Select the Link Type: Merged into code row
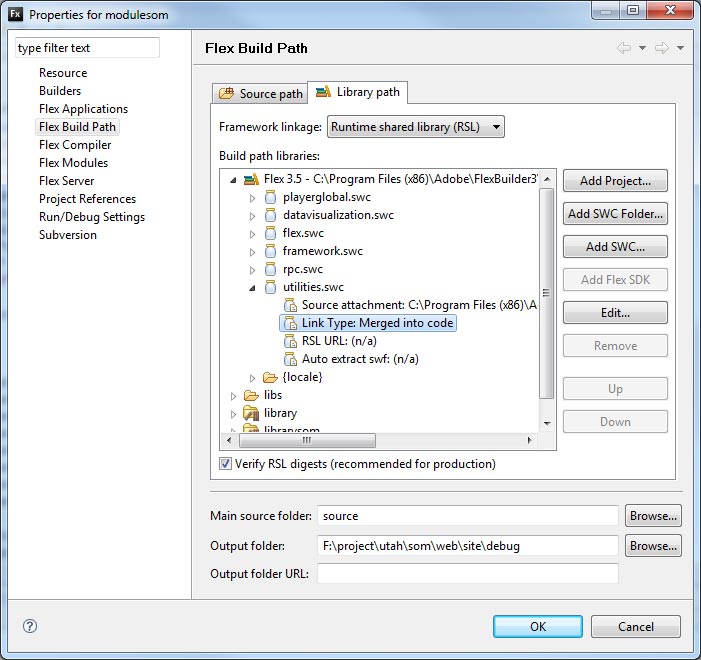701x660 pixels. point(368,323)
